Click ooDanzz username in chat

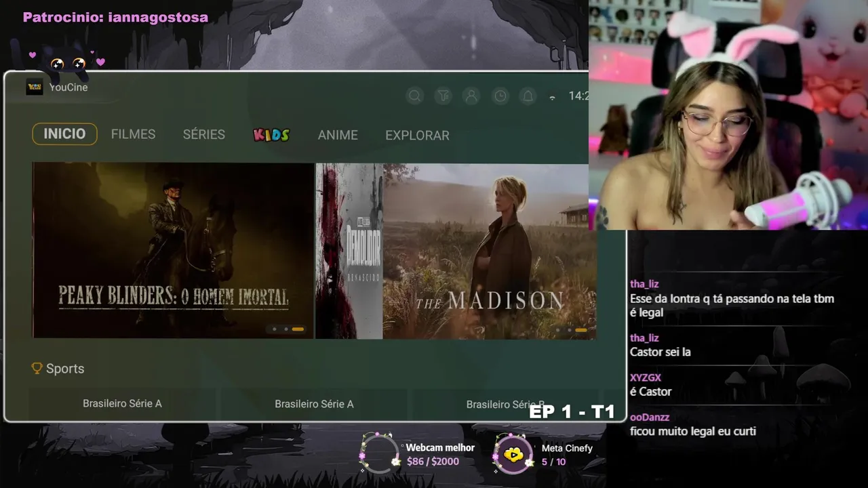[650, 417]
